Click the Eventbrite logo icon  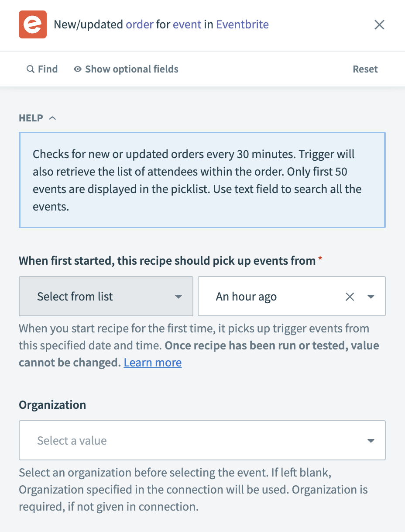click(32, 24)
